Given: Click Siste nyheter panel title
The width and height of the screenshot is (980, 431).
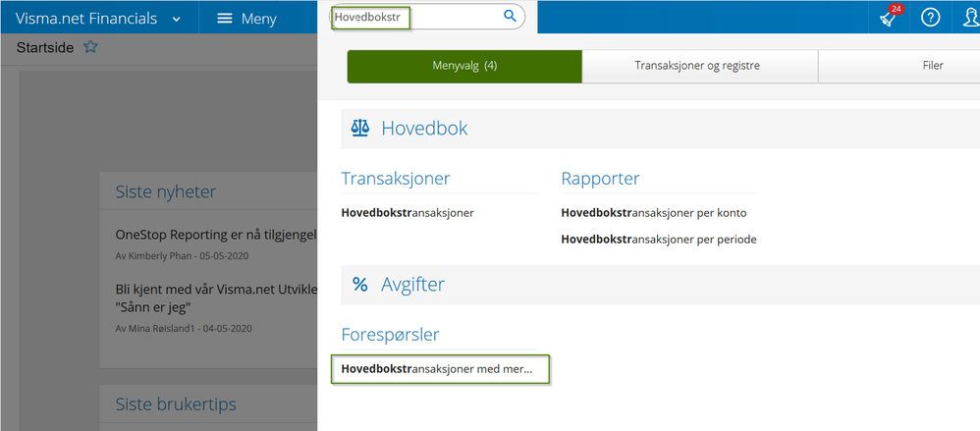Looking at the screenshot, I should click(x=166, y=191).
